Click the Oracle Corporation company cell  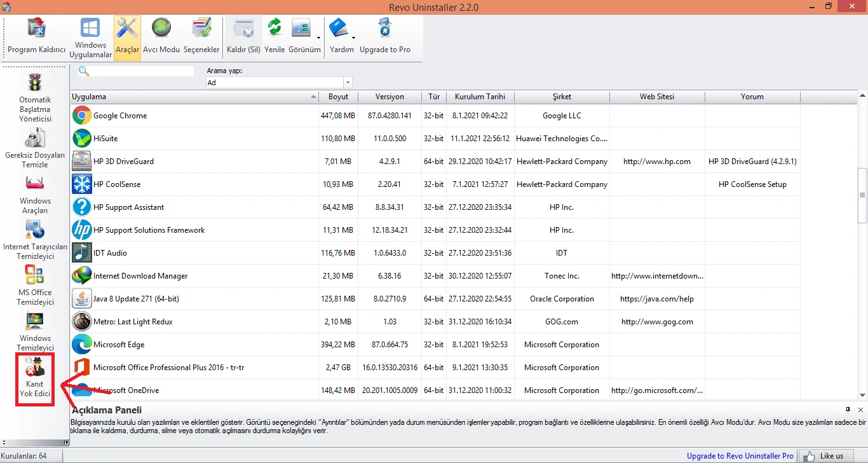click(562, 299)
